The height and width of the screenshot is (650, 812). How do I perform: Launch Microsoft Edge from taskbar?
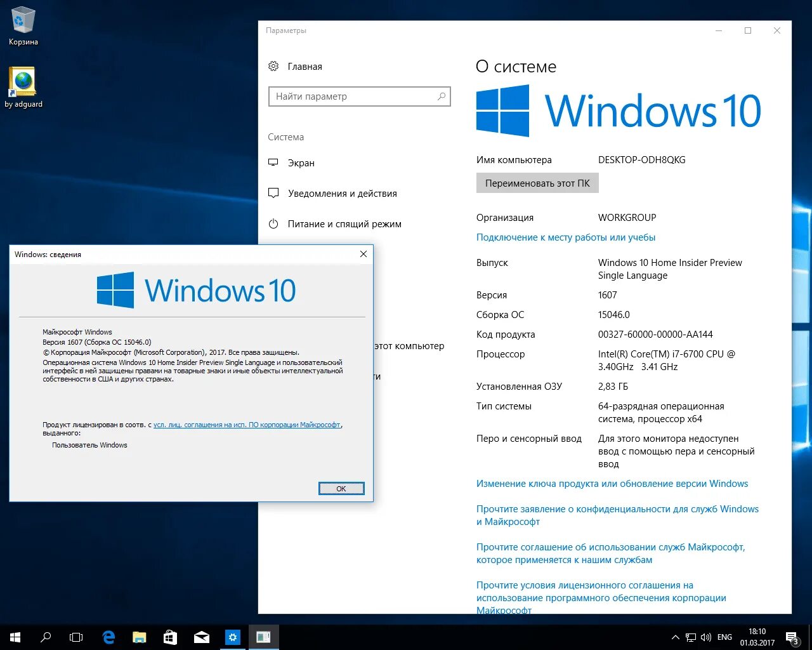(108, 637)
